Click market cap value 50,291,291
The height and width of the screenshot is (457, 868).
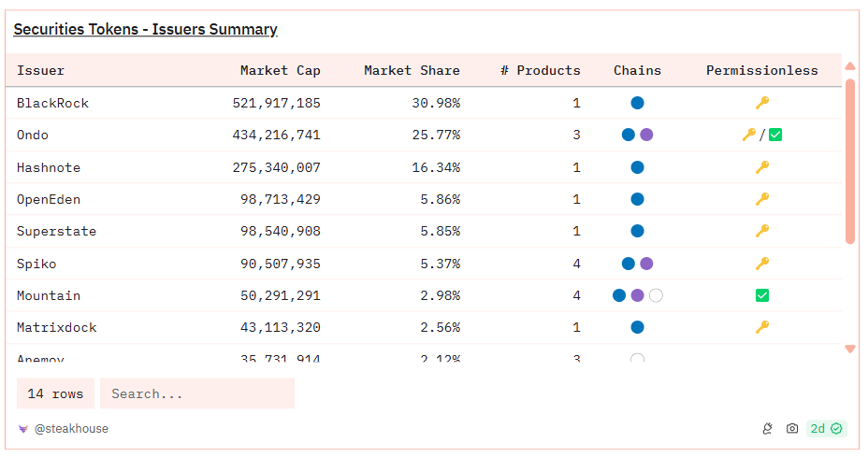point(280,295)
